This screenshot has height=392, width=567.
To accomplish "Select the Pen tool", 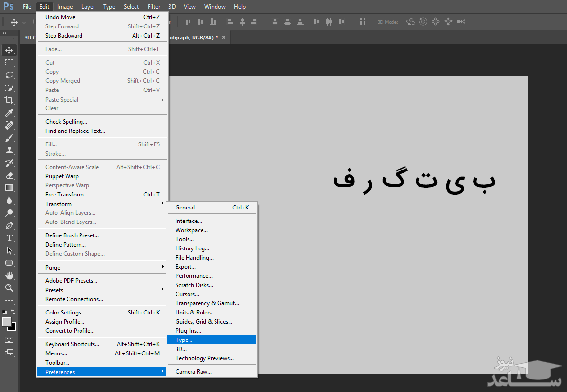I will coord(9,225).
